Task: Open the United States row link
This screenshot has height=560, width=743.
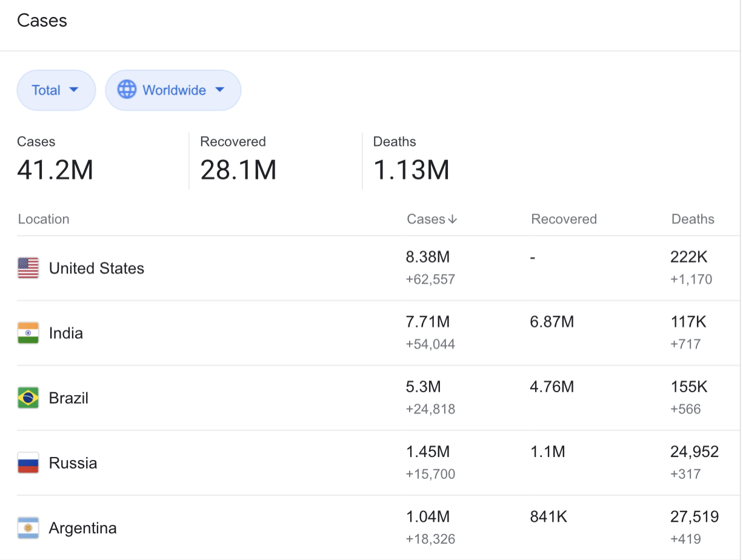Action: tap(96, 268)
